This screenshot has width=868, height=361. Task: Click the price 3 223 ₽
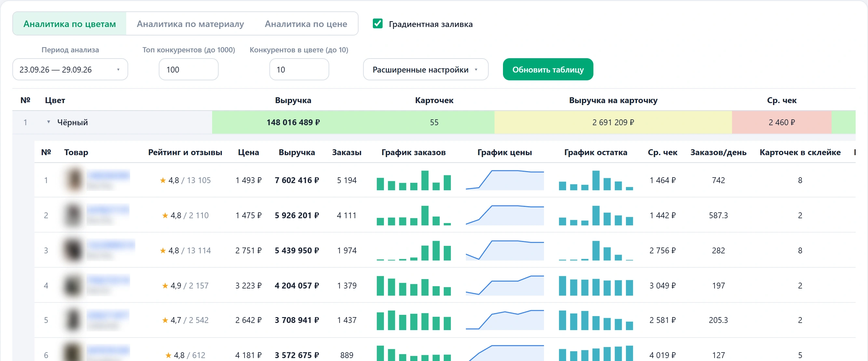[248, 286]
